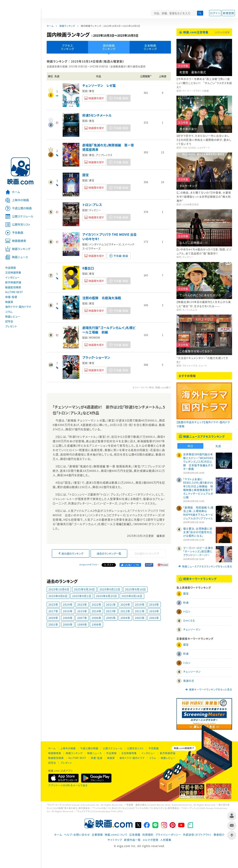
Task: Focus the 作品、俳優、監督名 search field
Action: [x=173, y=13]
